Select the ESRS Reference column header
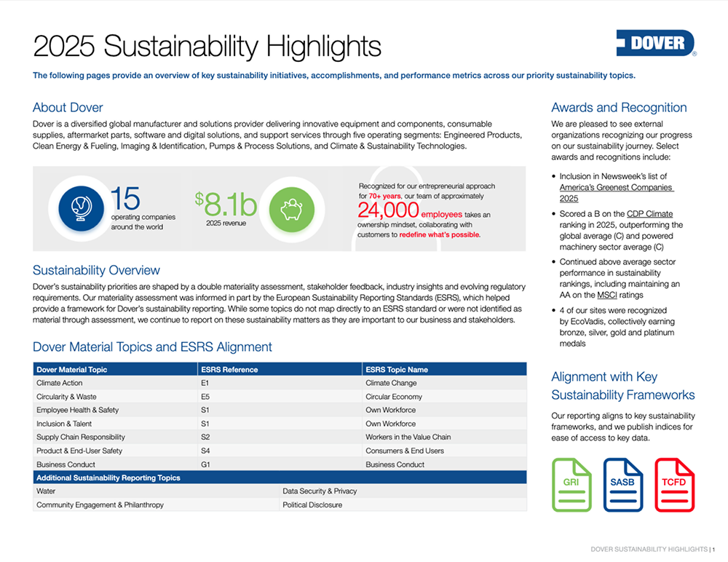The image size is (728, 562). coord(280,369)
